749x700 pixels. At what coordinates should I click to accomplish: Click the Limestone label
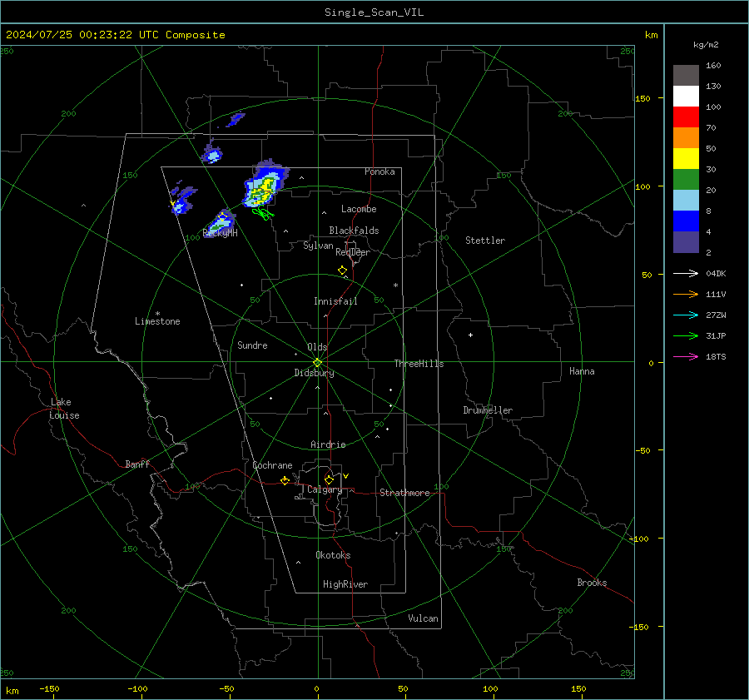[157, 321]
